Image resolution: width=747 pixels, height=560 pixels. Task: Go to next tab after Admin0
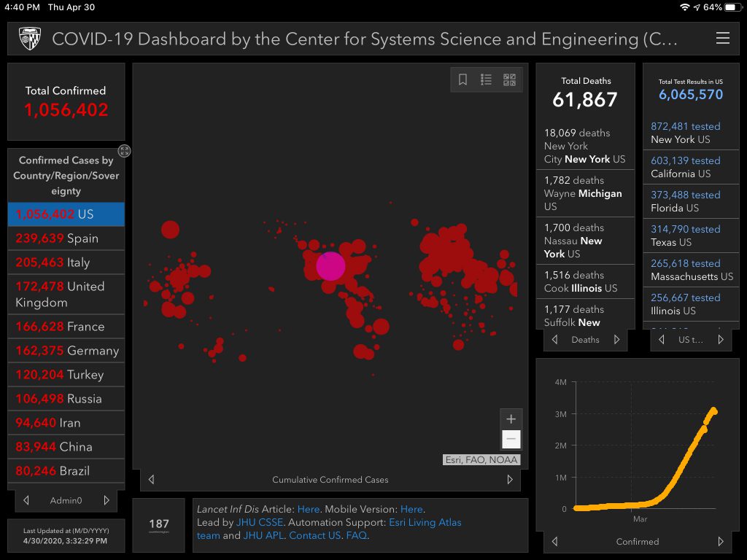[x=107, y=500]
